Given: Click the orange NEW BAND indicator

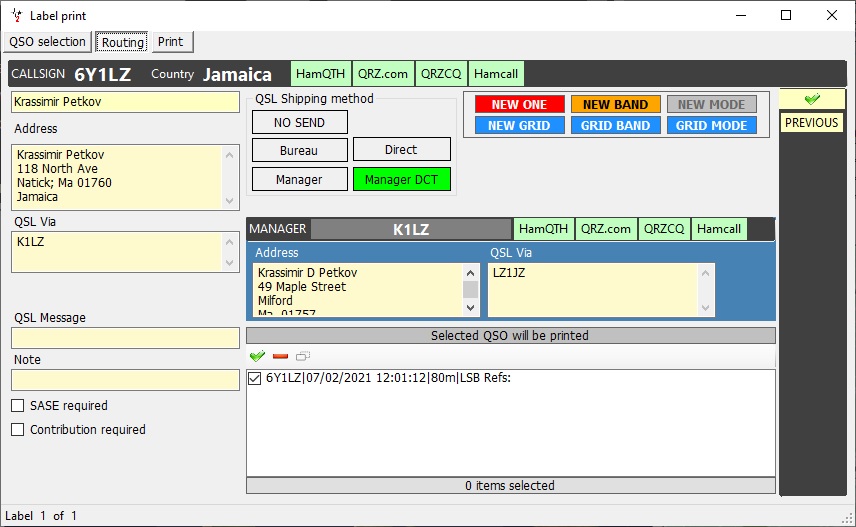Looking at the screenshot, I should [x=615, y=104].
